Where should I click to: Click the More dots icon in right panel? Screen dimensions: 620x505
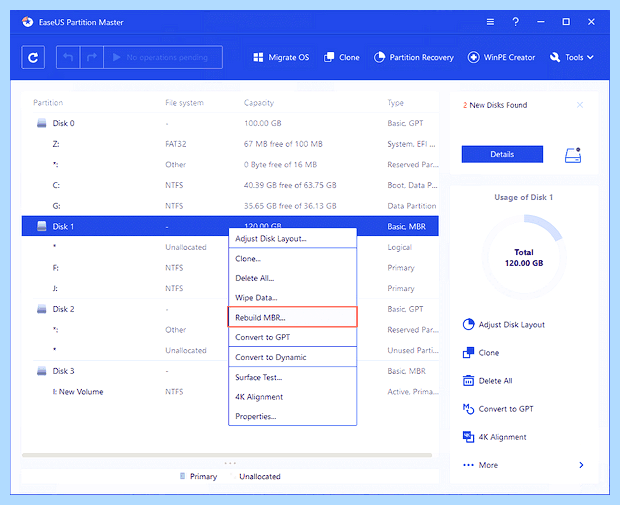coord(468,465)
